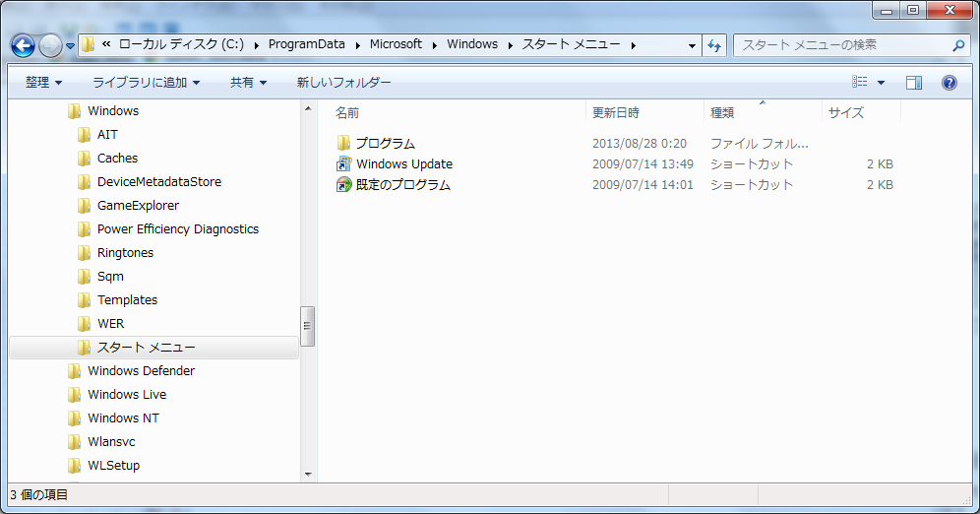Toggle the preview pane icon

914,83
